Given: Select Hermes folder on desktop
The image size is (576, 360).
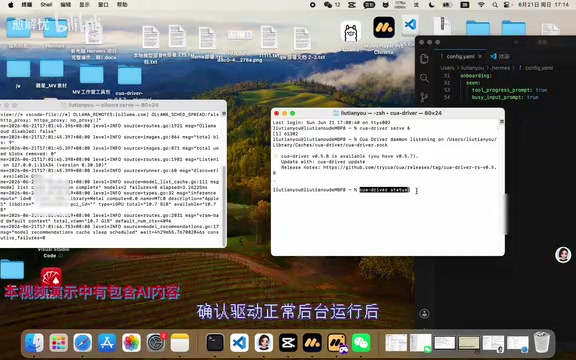Looking at the screenshot, I should point(55,32).
